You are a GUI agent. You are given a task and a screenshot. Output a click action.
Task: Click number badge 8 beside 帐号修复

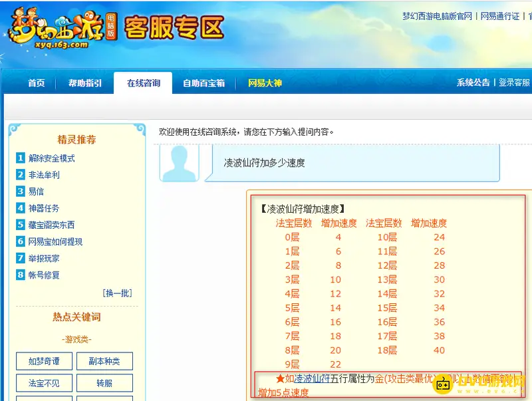click(x=21, y=275)
